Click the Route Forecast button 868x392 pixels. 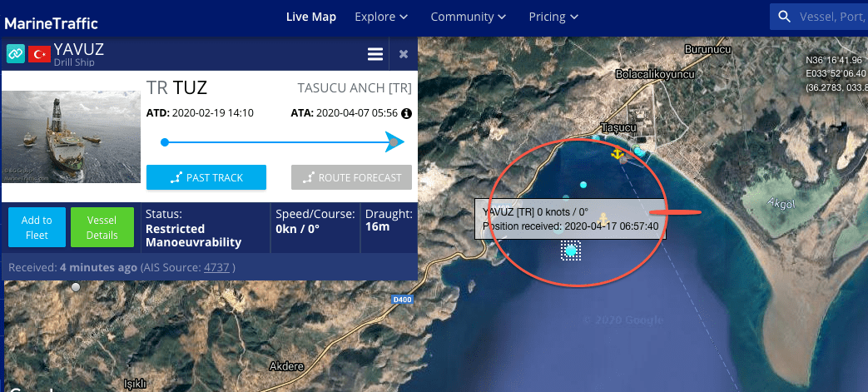[x=351, y=177]
